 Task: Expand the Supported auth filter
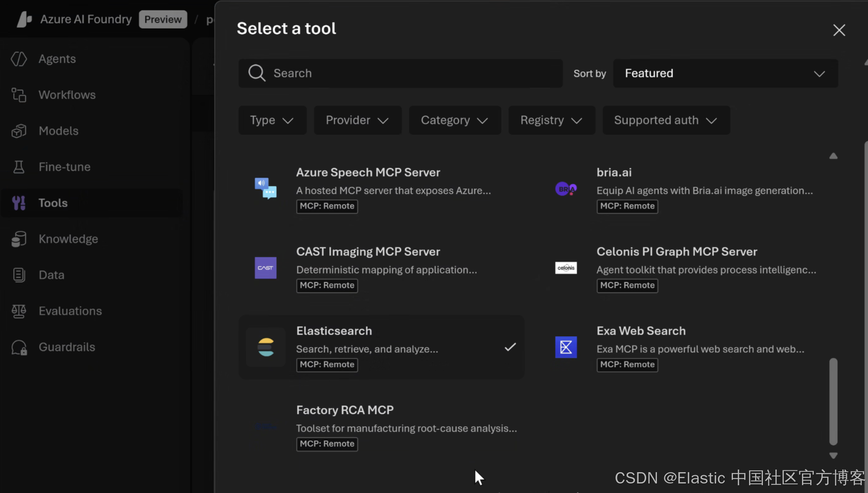[666, 120]
